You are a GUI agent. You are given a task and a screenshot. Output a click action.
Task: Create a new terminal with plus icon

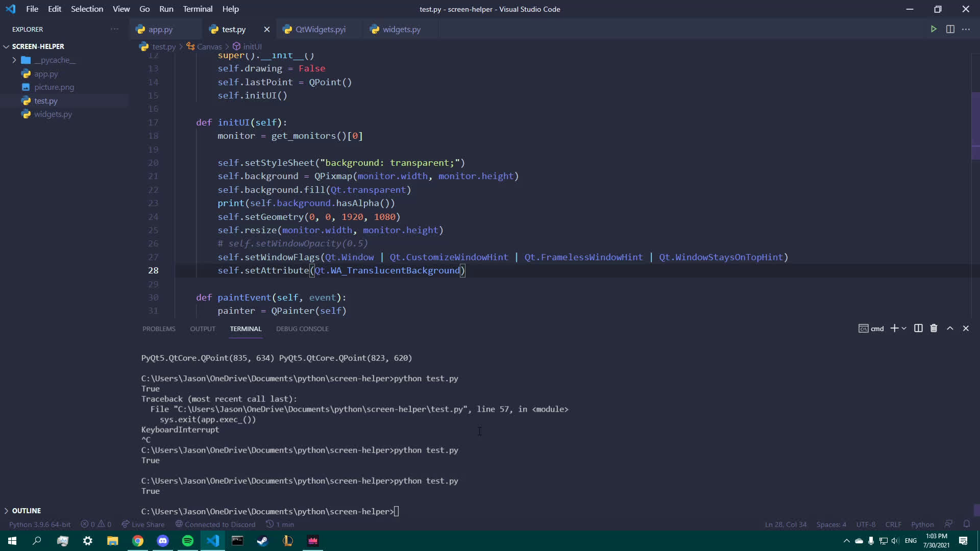(x=894, y=328)
